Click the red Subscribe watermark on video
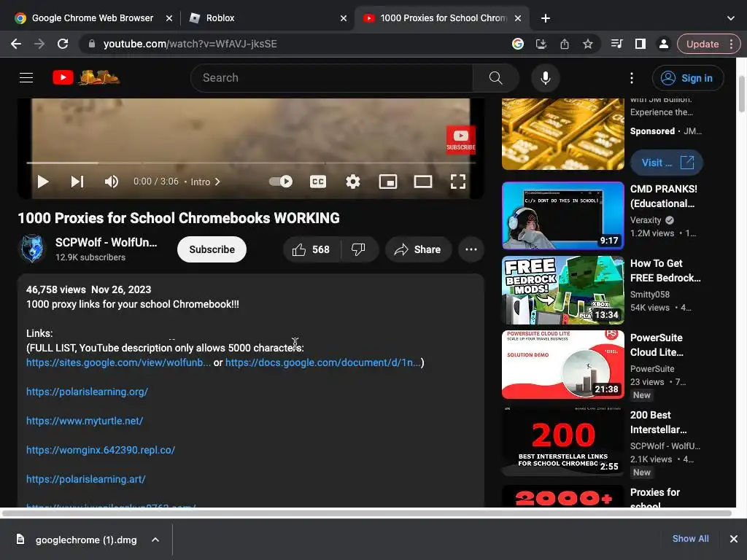This screenshot has height=560, width=747. tap(461, 140)
